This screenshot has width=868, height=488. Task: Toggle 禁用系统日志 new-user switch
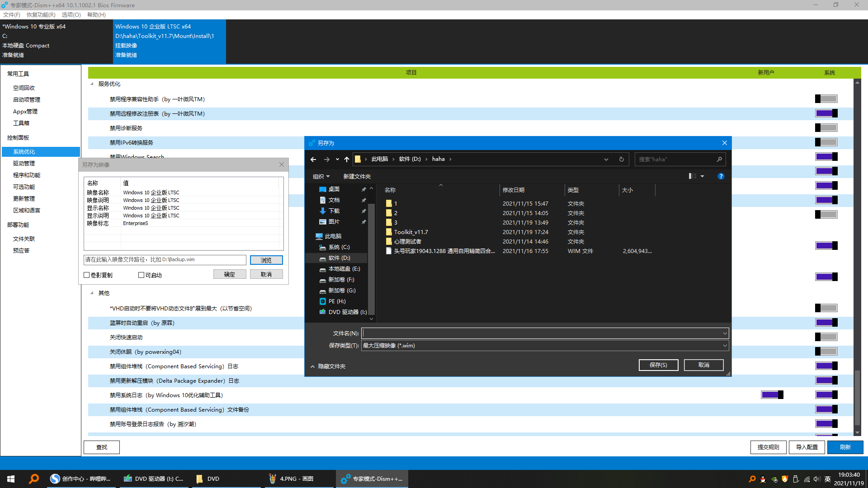click(x=772, y=395)
